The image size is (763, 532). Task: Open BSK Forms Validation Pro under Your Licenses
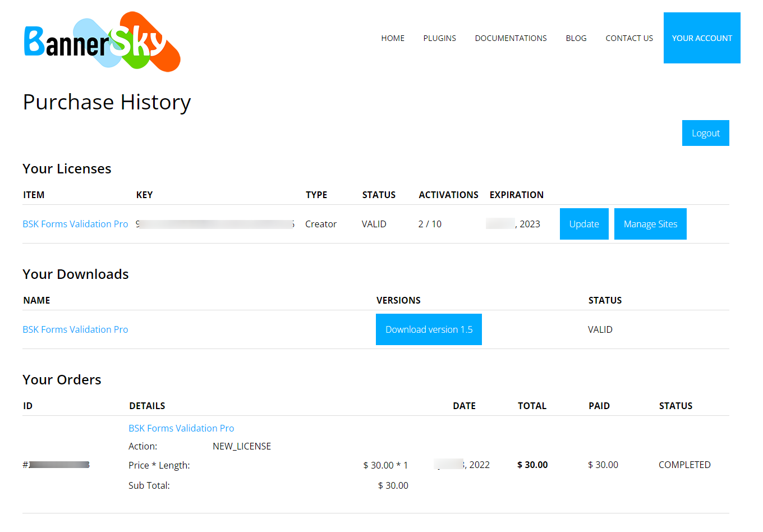[75, 223]
